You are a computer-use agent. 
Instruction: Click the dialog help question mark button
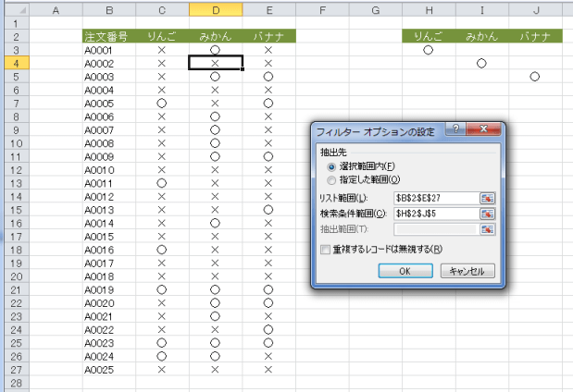tap(455, 130)
